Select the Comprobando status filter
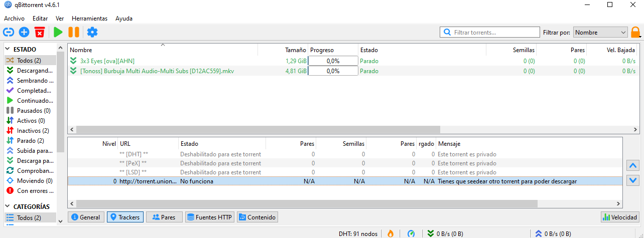Screen dimensions: 644x238 point(30,171)
